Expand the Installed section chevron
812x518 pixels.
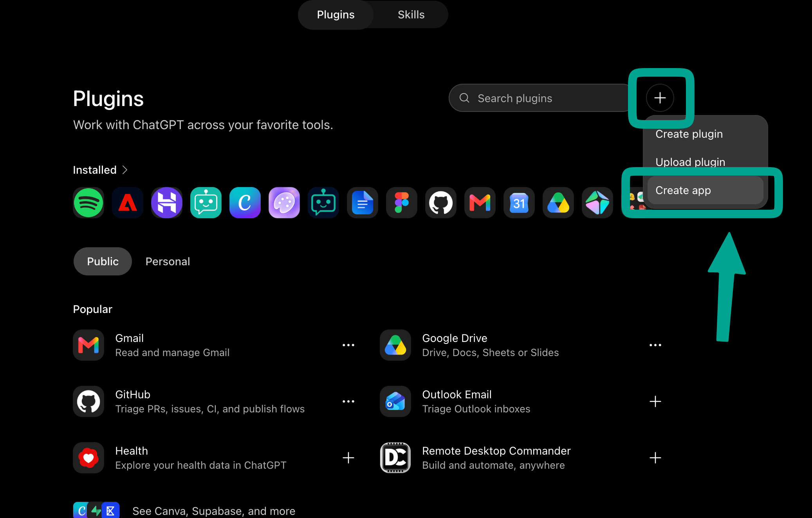[125, 170]
